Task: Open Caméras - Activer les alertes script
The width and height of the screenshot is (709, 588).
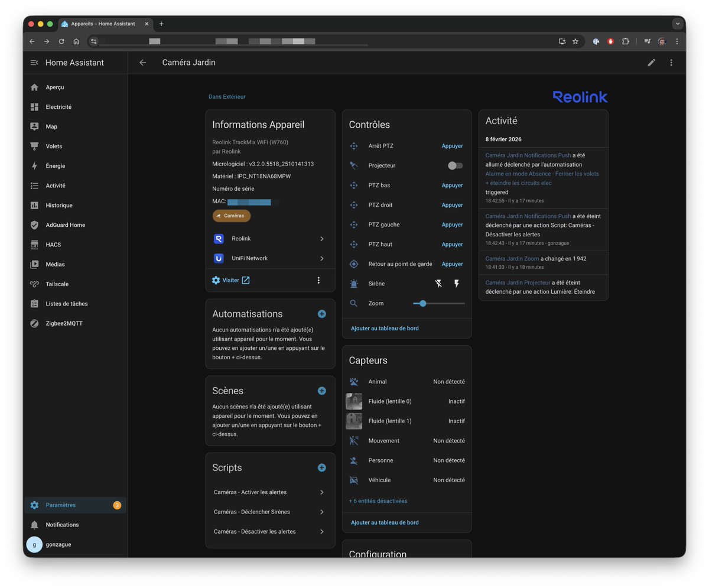Action: click(270, 492)
